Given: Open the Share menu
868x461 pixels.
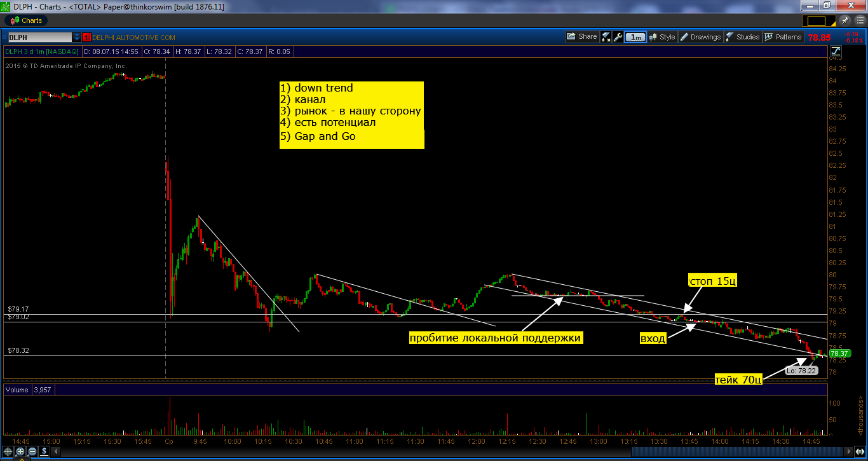Looking at the screenshot, I should pyautogui.click(x=582, y=37).
